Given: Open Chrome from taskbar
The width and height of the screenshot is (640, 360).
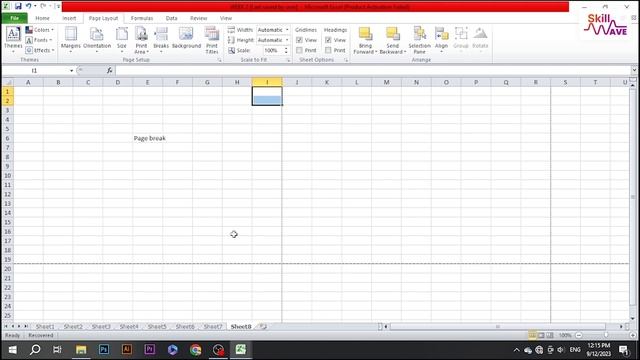Looking at the screenshot, I should (x=196, y=350).
